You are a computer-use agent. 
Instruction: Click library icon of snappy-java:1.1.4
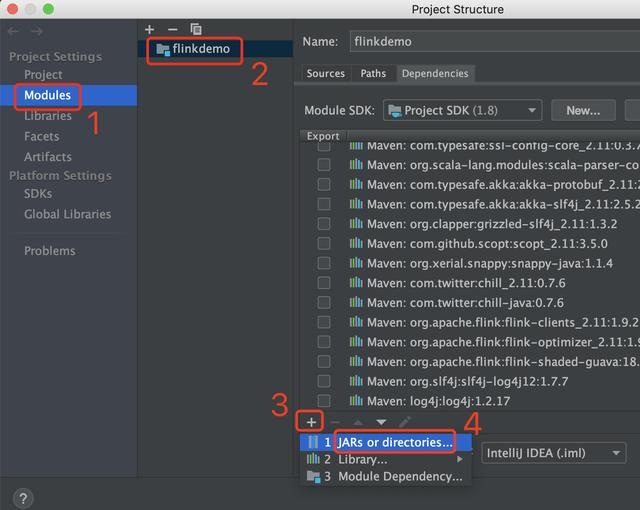click(356, 263)
